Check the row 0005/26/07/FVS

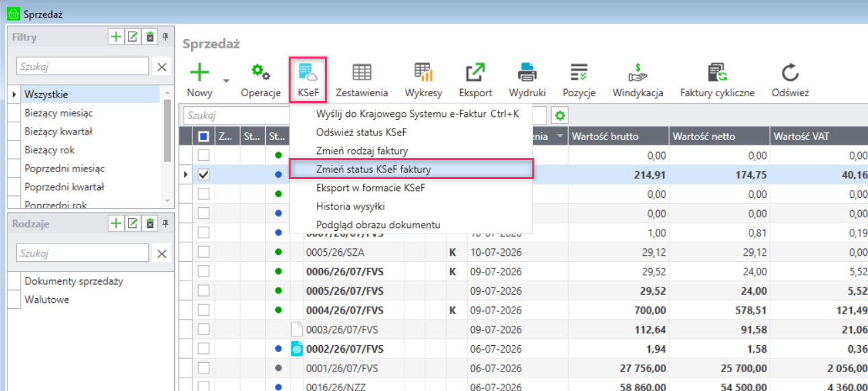pos(203,291)
